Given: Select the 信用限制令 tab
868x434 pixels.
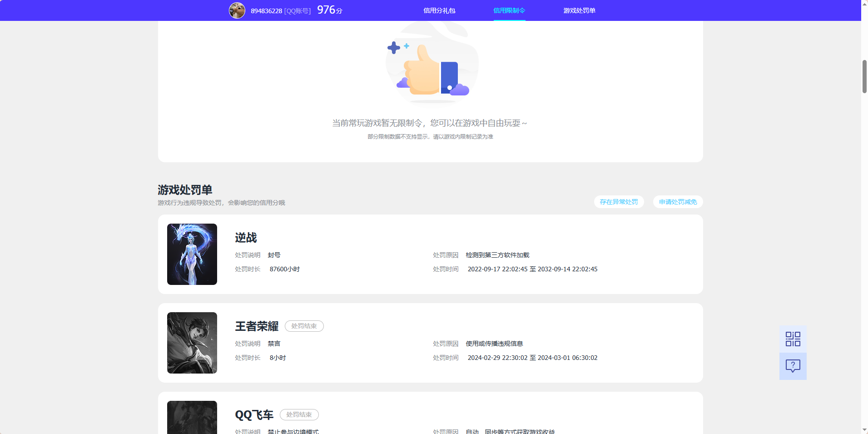Looking at the screenshot, I should [509, 10].
